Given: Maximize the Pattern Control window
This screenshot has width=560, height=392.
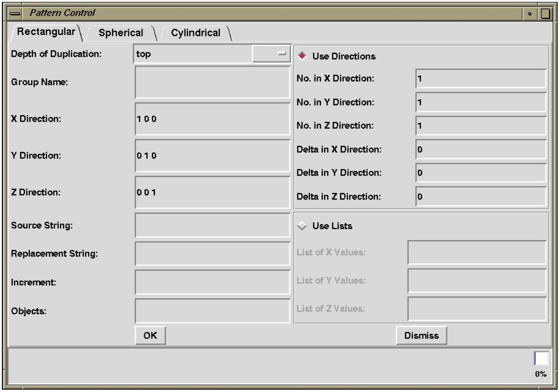Looking at the screenshot, I should click(x=545, y=14).
